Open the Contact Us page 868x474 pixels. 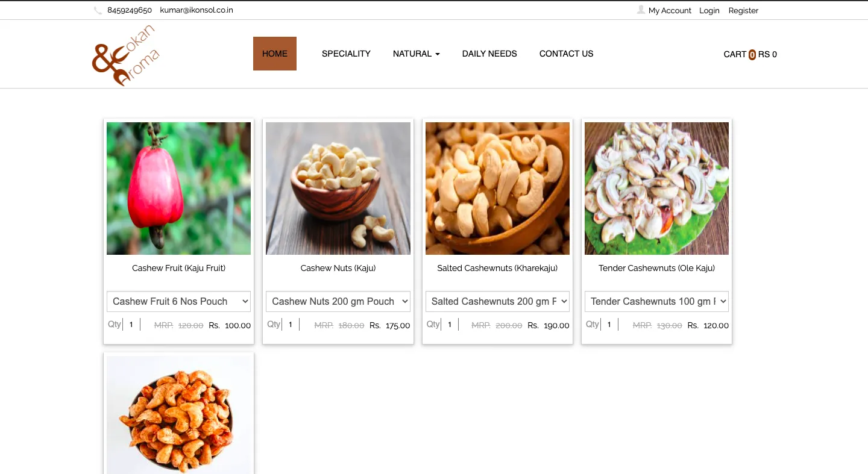[567, 54]
